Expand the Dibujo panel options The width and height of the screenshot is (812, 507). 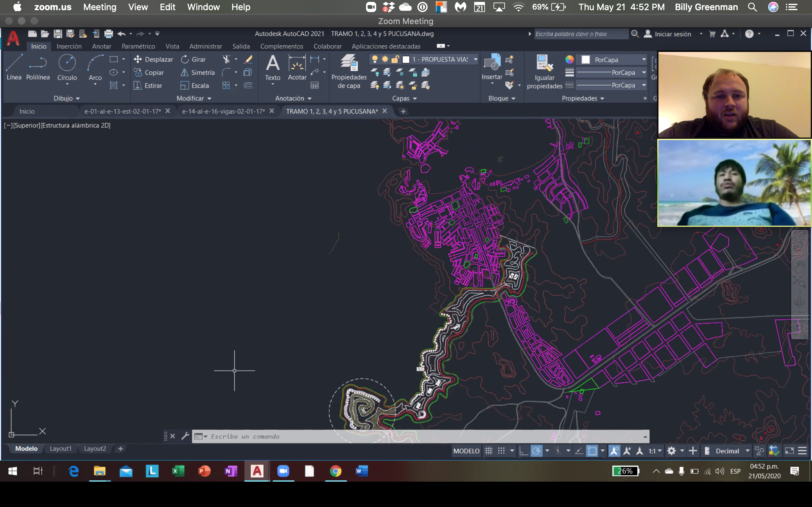coord(67,98)
